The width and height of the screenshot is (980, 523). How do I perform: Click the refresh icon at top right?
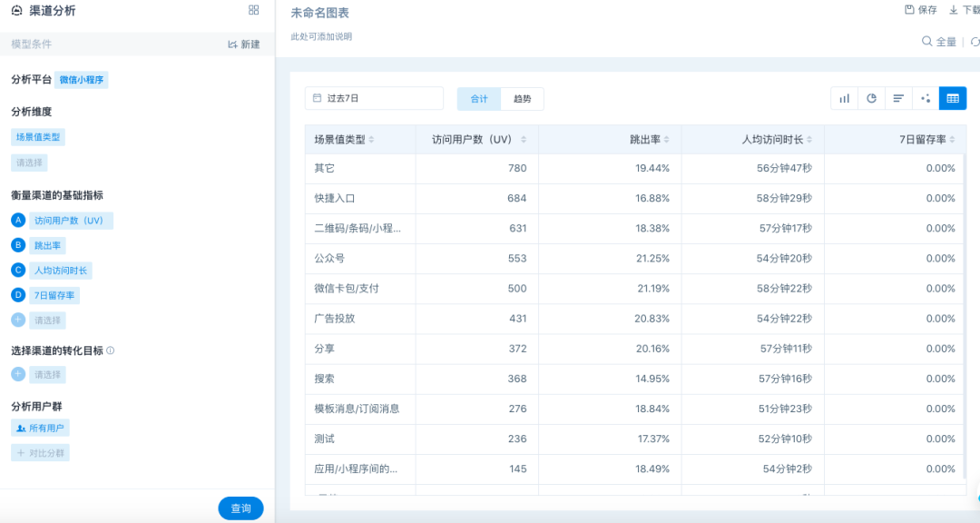click(x=975, y=42)
